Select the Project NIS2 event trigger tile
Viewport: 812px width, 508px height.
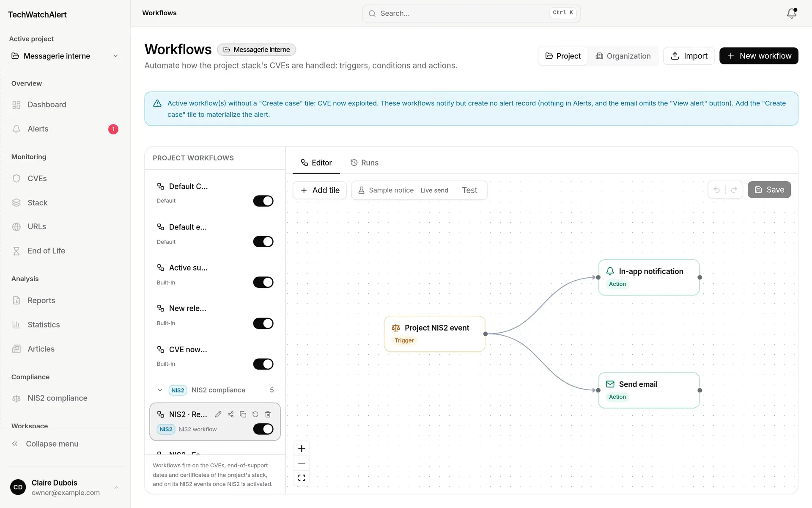(435, 334)
